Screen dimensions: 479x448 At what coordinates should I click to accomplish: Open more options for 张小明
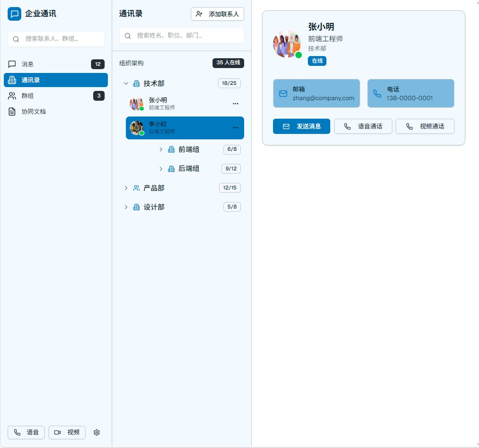click(235, 103)
